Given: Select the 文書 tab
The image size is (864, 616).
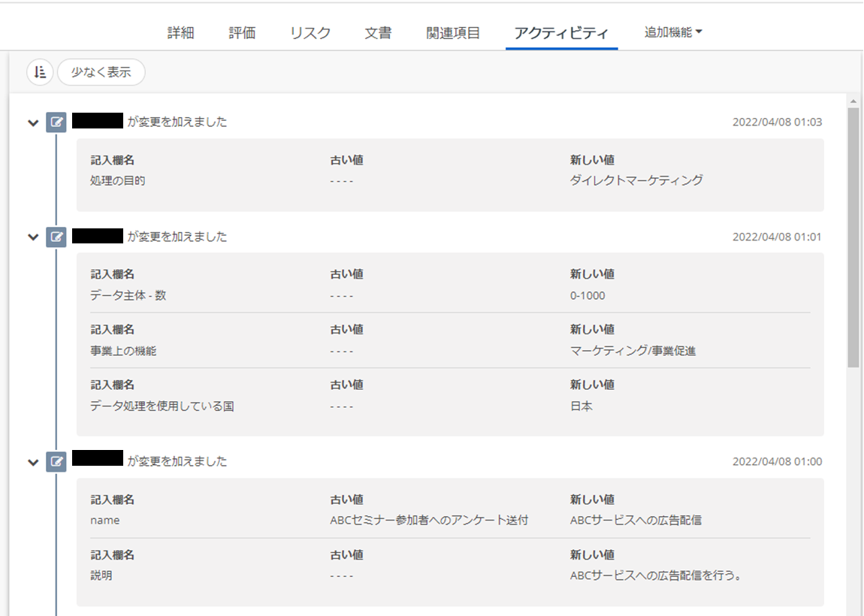Looking at the screenshot, I should [378, 33].
